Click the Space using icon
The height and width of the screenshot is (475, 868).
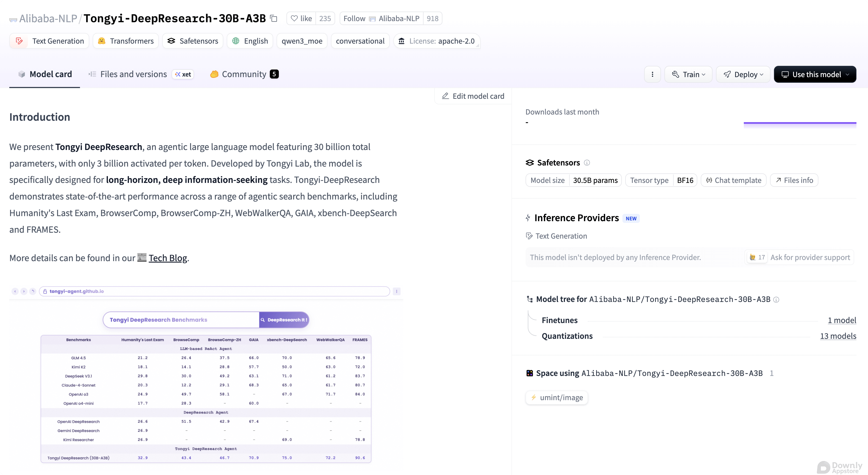530,373
